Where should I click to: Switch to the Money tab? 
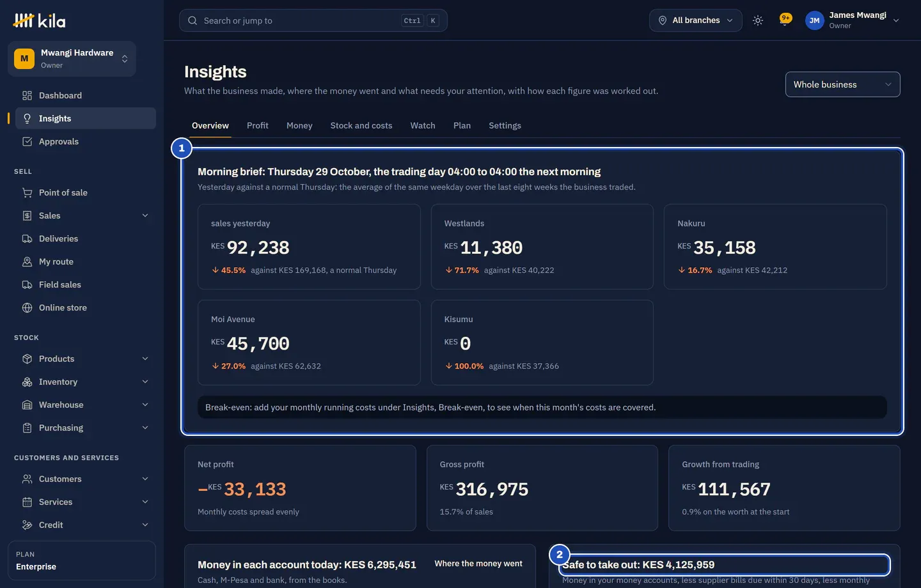[299, 126]
